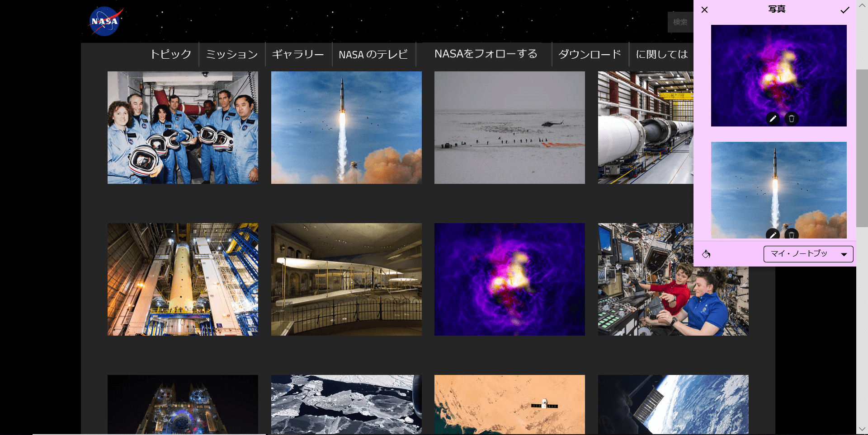Click the hand icon at panel bottom
Screen dimensions: 868x435
coord(706,254)
